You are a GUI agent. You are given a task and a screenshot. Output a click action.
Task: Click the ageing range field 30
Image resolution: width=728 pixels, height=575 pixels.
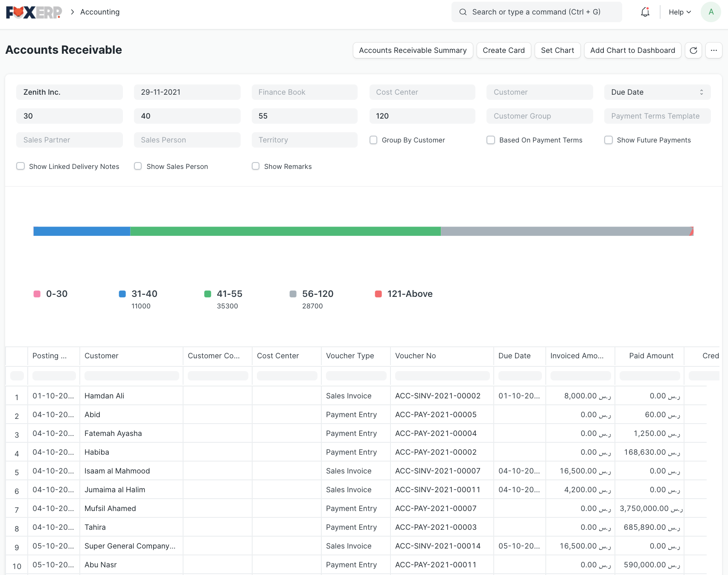[70, 116]
